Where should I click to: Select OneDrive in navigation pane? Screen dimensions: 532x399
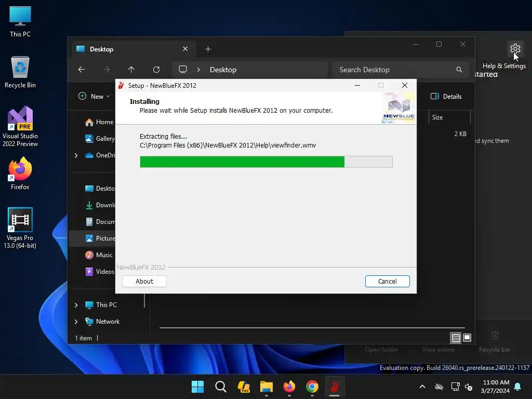(x=100, y=155)
